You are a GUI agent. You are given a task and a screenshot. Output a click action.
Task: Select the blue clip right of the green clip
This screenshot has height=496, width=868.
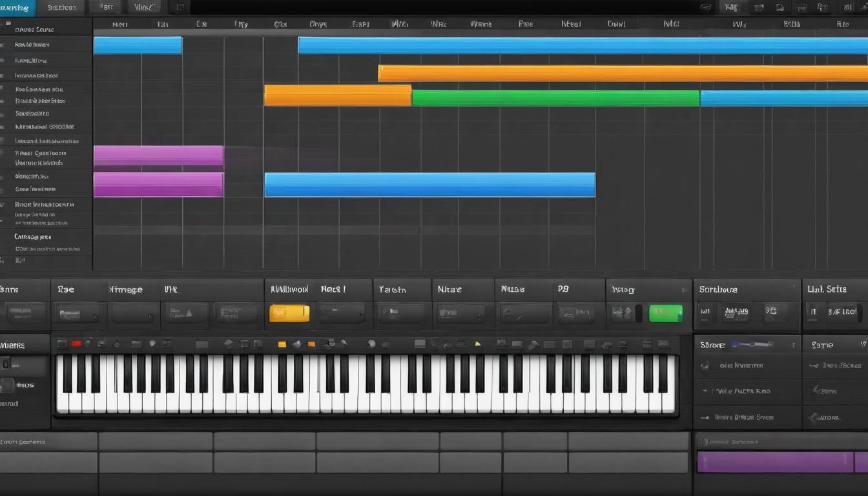tap(784, 98)
